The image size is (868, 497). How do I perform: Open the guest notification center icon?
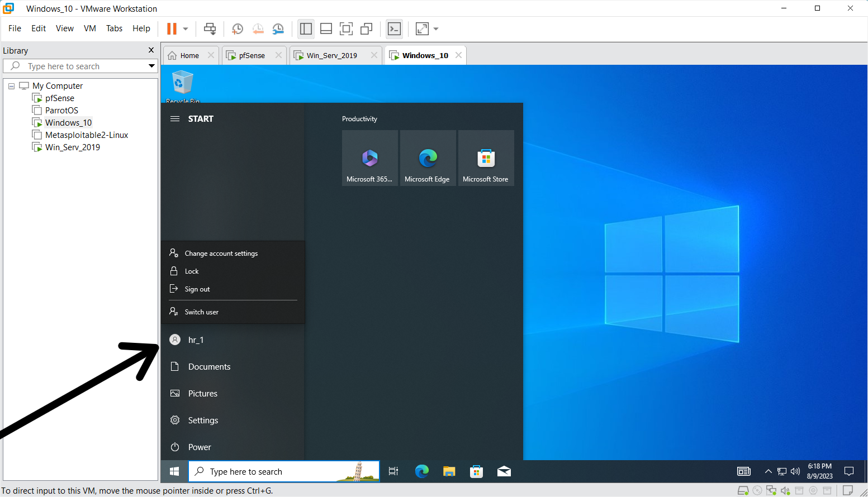coord(849,472)
